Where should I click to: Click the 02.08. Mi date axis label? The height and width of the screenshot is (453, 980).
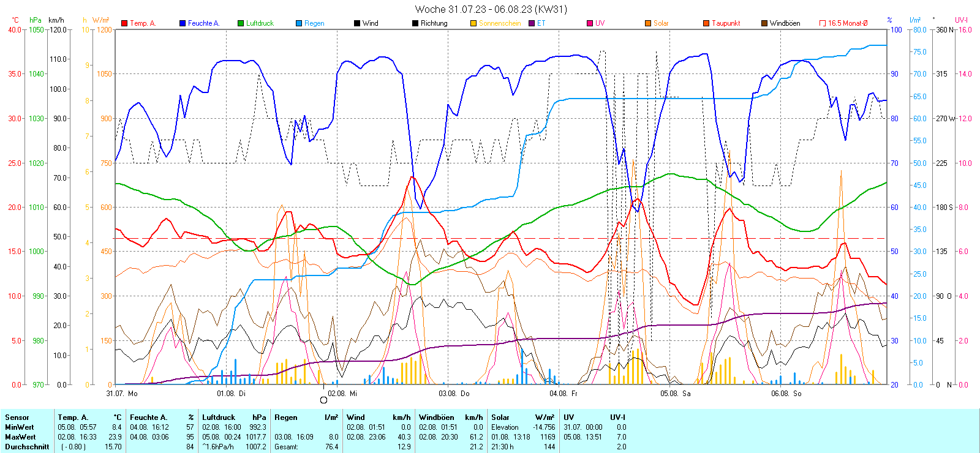tap(342, 394)
